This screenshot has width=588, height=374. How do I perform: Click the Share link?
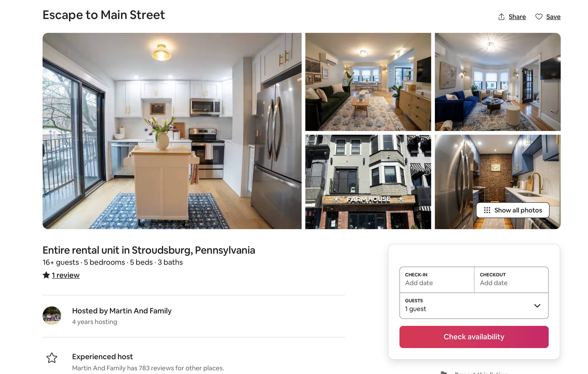point(517,17)
